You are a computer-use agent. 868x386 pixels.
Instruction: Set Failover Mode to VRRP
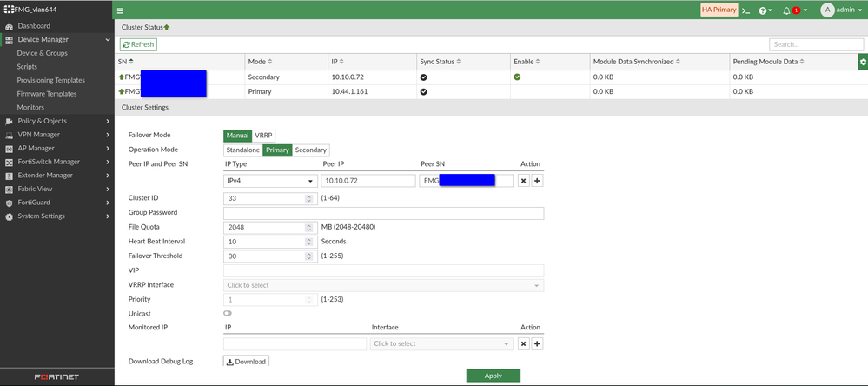point(264,135)
